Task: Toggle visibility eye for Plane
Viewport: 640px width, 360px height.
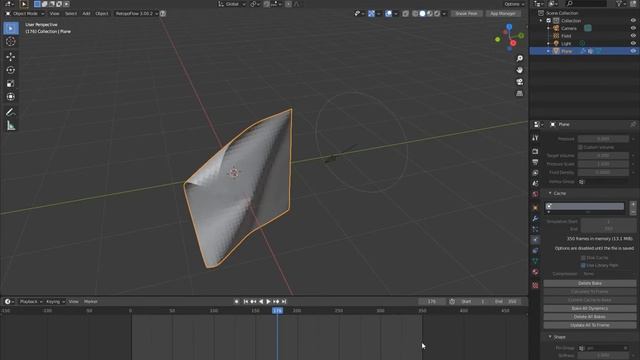Action: tap(633, 51)
